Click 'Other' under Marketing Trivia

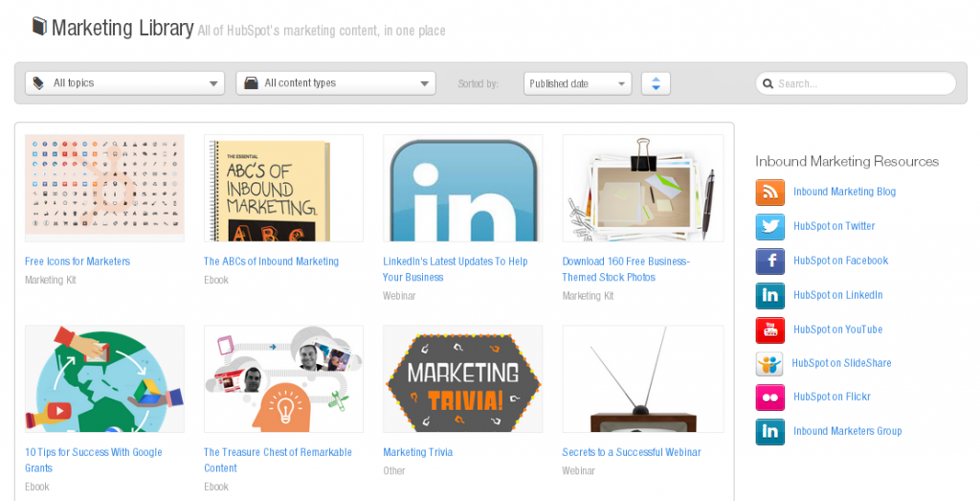394,471
